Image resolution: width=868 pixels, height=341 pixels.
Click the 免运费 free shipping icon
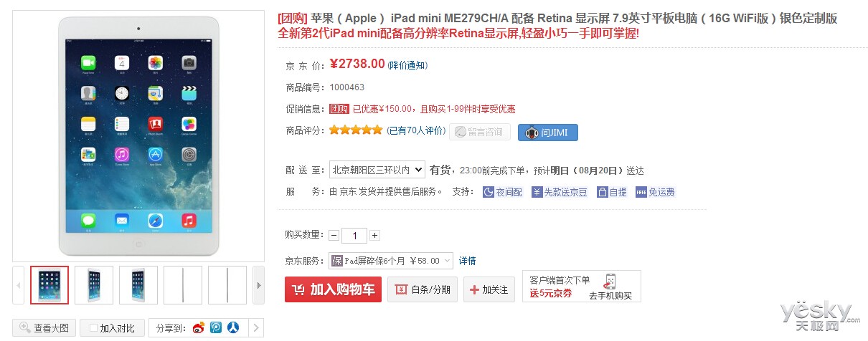coord(655,192)
